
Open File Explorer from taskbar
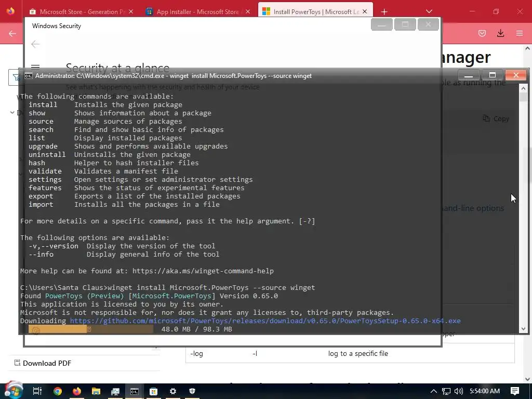96,391
